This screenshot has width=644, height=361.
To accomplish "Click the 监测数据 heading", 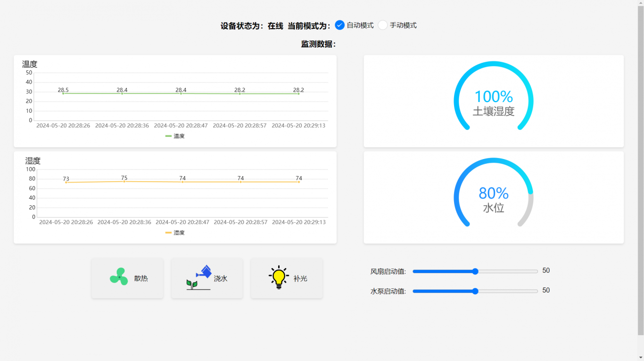I will (319, 44).
